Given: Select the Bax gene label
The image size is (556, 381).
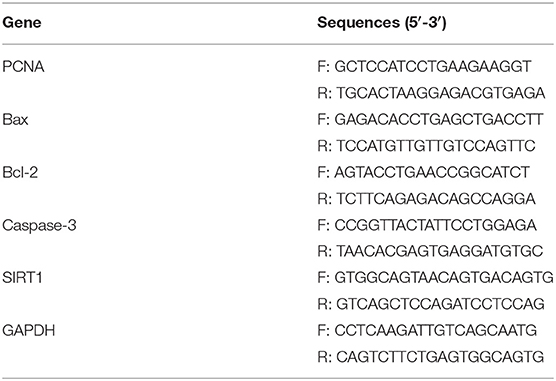Looking at the screenshot, I should coord(15,120).
